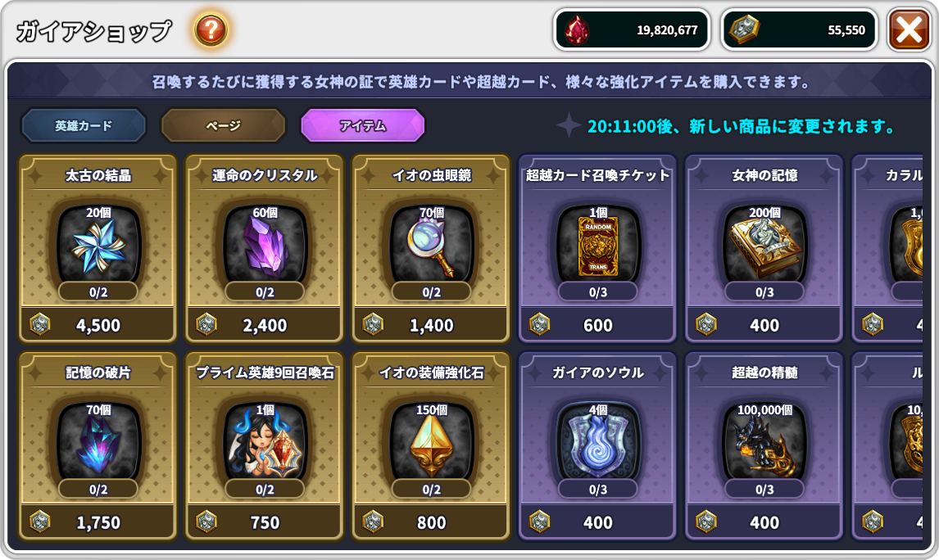Screen dimensions: 939x560
Task: Click the 太古の結晶 star crystal icon
Action: click(x=98, y=246)
